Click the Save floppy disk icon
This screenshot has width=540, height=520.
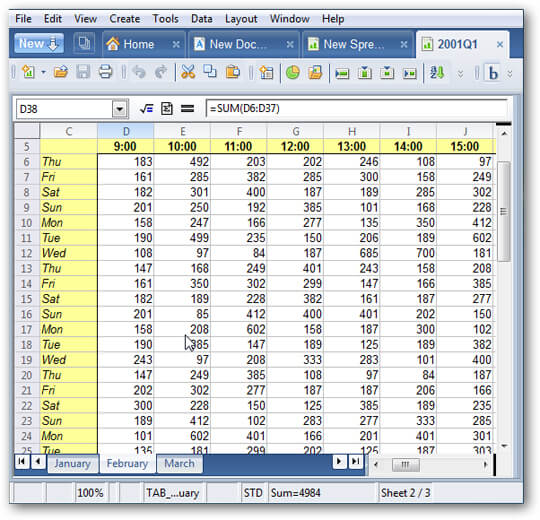point(83,72)
